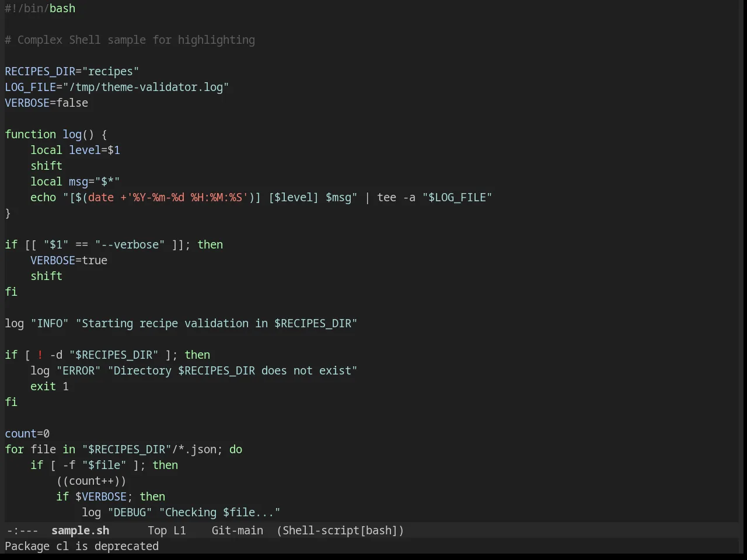Image resolution: width=747 pixels, height=560 pixels.
Task: Click the count=0 line
Action: 27,433
